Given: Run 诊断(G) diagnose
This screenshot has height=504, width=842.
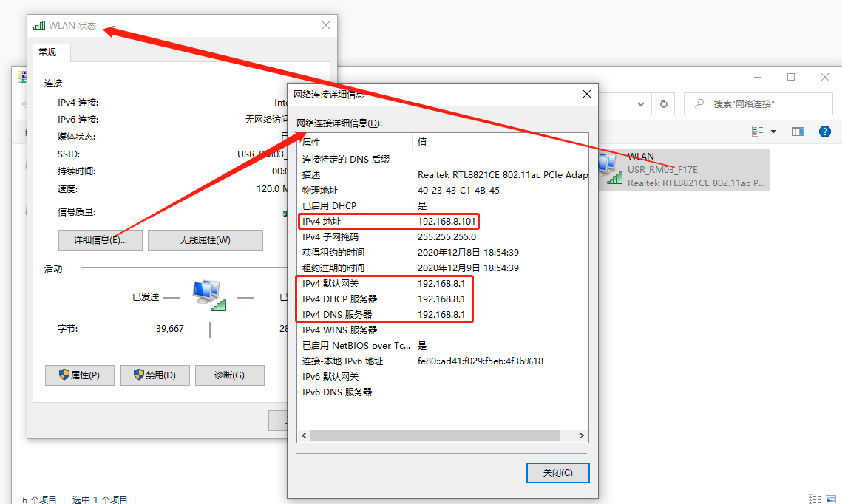Looking at the screenshot, I should 229,375.
